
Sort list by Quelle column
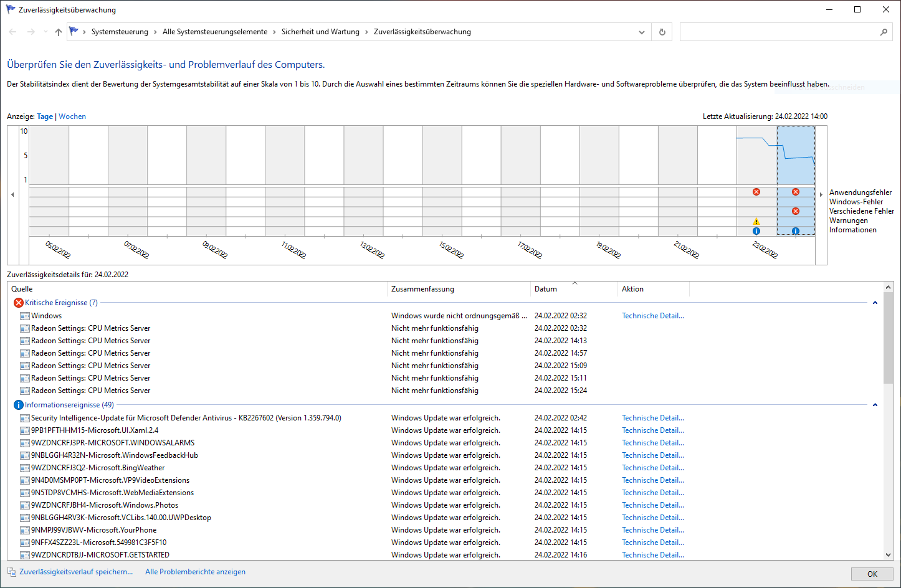(x=198, y=289)
